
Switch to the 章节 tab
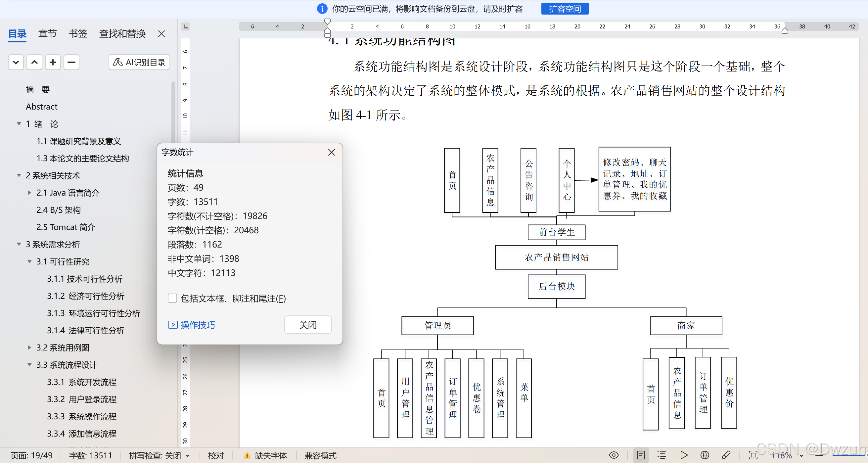(x=48, y=34)
